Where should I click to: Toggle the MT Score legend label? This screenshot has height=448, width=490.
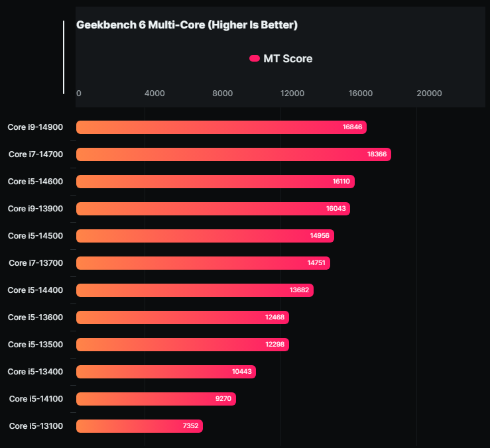tap(288, 59)
